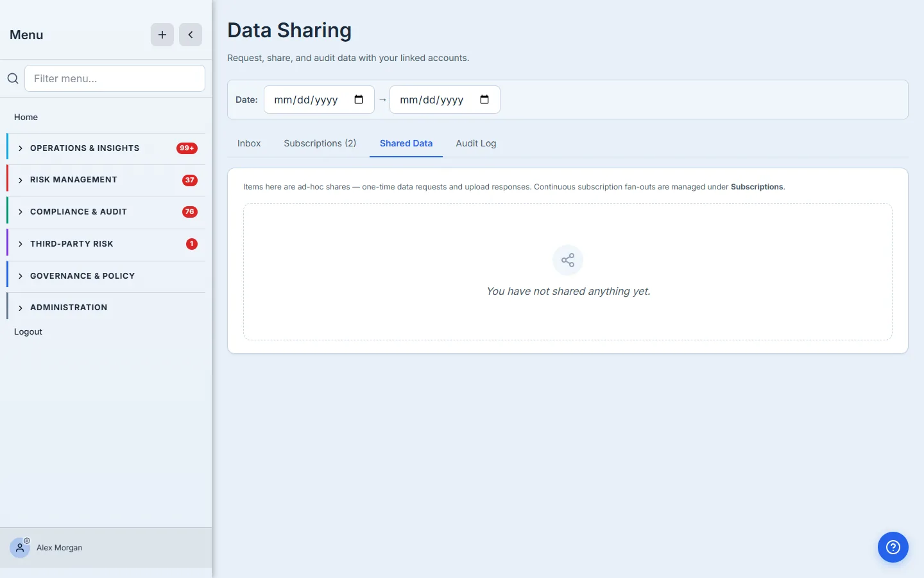924x578 pixels.
Task: Open the Administration section
Action: (x=107, y=308)
